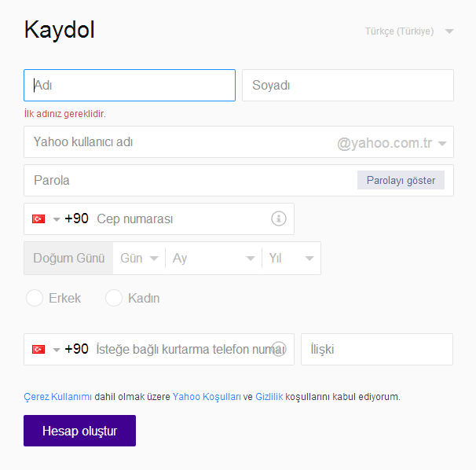Image resolution: width=476 pixels, height=470 pixels.
Task: Click the 'İlk adınız gereklidir.' error text
Action: point(65,114)
